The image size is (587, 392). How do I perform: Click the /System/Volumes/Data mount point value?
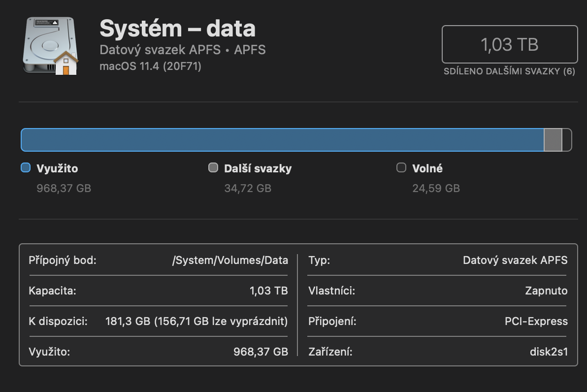click(x=230, y=260)
